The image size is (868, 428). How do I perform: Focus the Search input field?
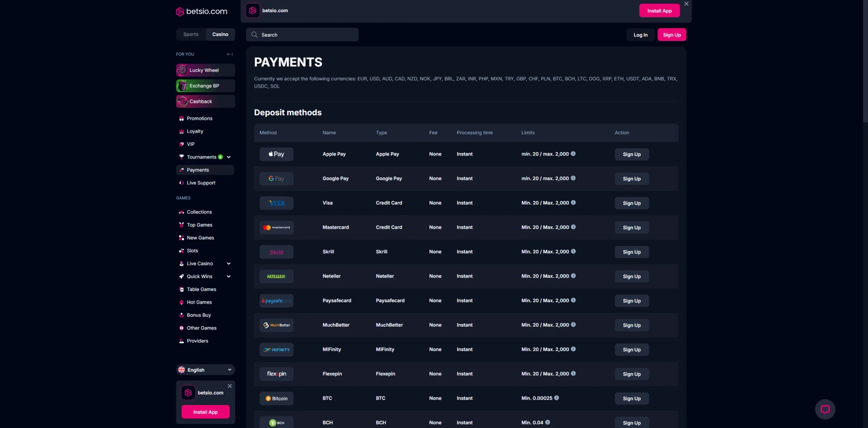tap(302, 35)
